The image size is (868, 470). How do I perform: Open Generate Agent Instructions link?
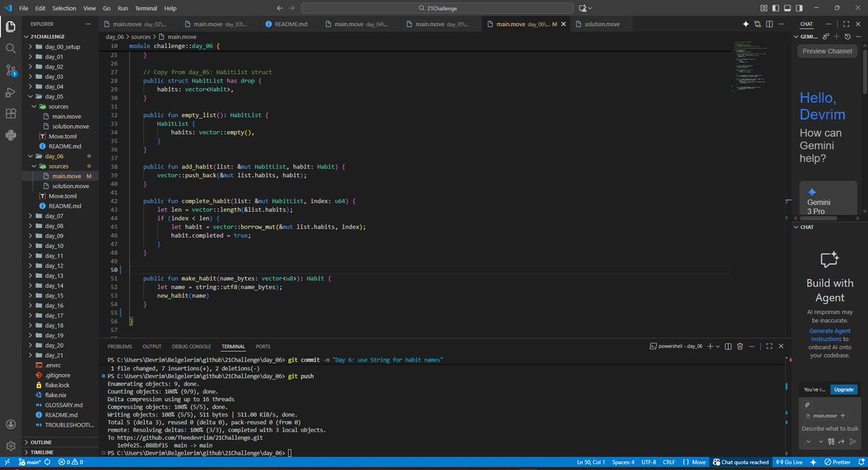pyautogui.click(x=829, y=335)
